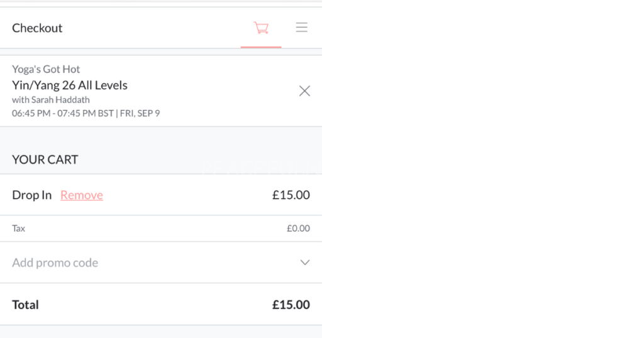The height and width of the screenshot is (338, 644).
Task: Click the YOUR CART section heading
Action: [x=45, y=160]
